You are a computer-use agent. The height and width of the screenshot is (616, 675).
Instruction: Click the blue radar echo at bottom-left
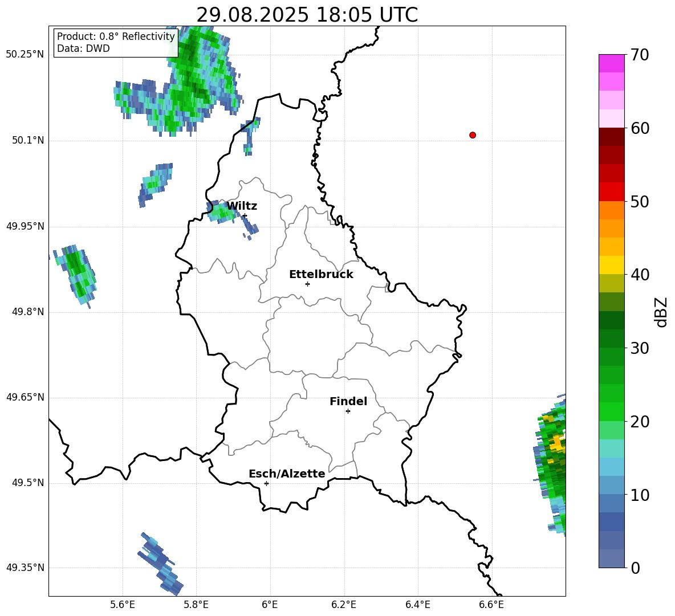point(160,564)
